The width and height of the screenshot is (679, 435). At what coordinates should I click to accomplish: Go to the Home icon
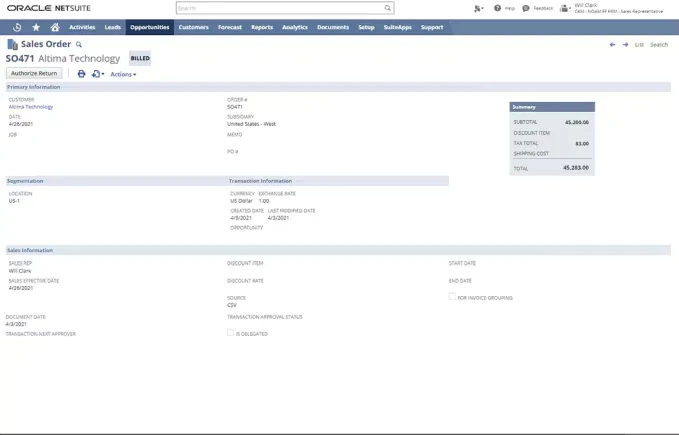(56, 27)
